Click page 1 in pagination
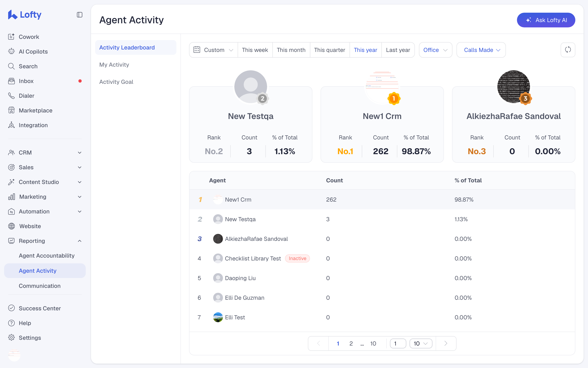This screenshot has width=588, height=368. pos(338,343)
